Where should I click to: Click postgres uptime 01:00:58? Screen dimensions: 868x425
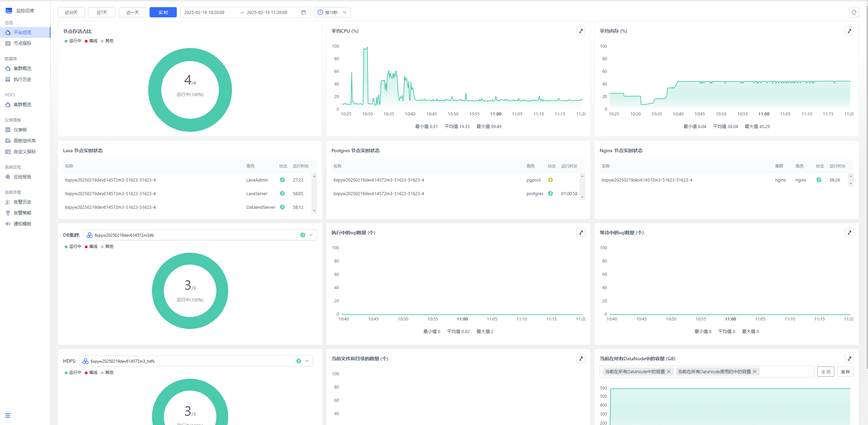tap(569, 193)
